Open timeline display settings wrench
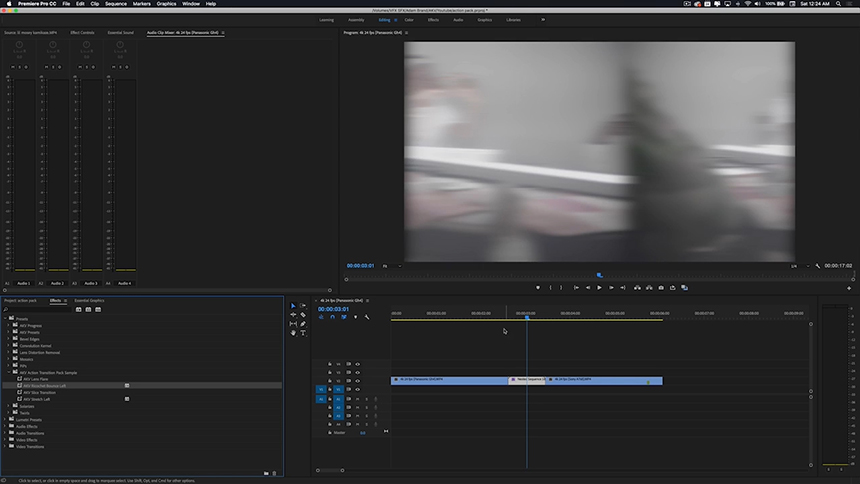 point(367,317)
